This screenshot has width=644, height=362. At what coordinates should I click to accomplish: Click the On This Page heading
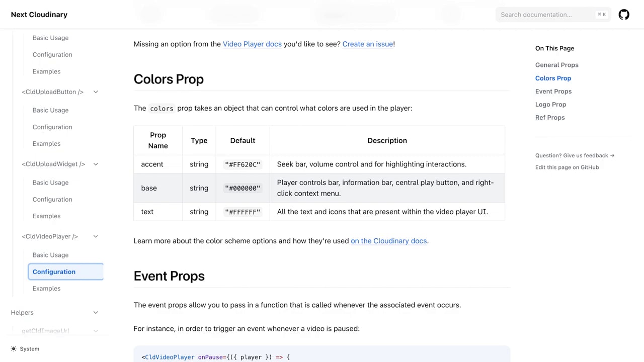coord(554,48)
